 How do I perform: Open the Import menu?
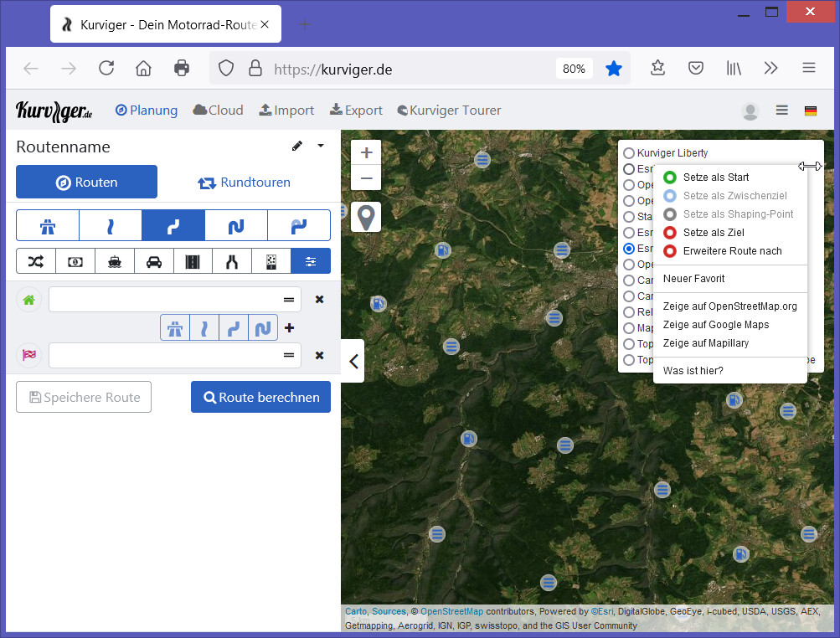coord(286,111)
